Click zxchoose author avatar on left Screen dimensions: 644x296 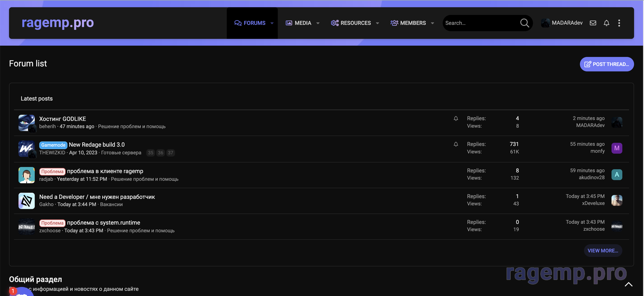coord(26,227)
